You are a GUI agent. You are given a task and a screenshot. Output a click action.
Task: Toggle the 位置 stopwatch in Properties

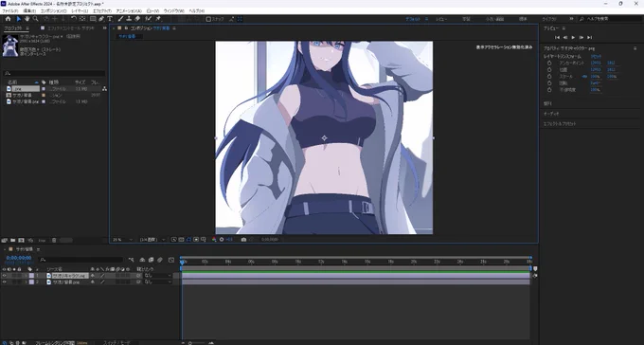[x=549, y=70]
